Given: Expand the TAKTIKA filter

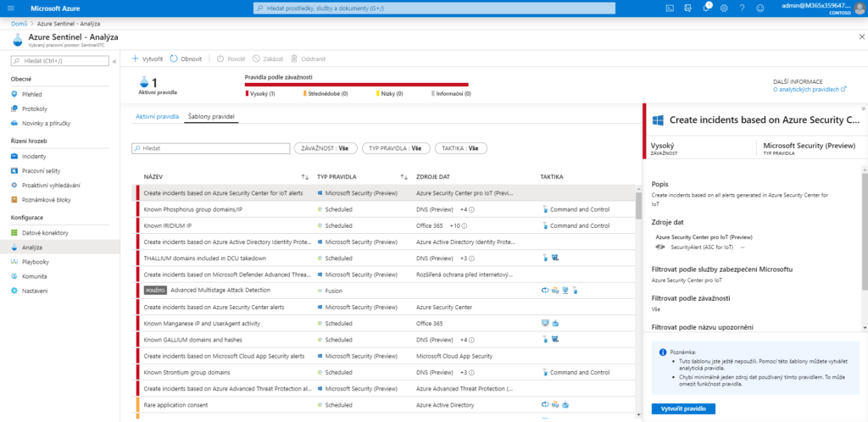Looking at the screenshot, I should [x=460, y=148].
